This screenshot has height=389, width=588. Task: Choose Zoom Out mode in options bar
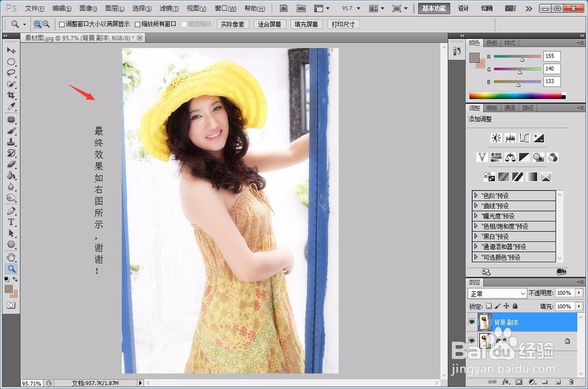[x=46, y=24]
